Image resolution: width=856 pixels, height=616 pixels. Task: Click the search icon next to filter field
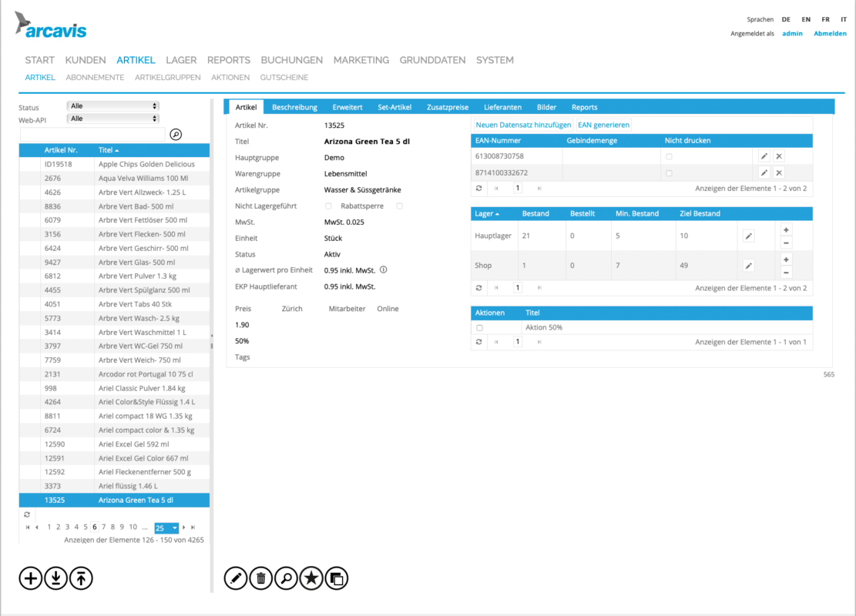(x=176, y=134)
